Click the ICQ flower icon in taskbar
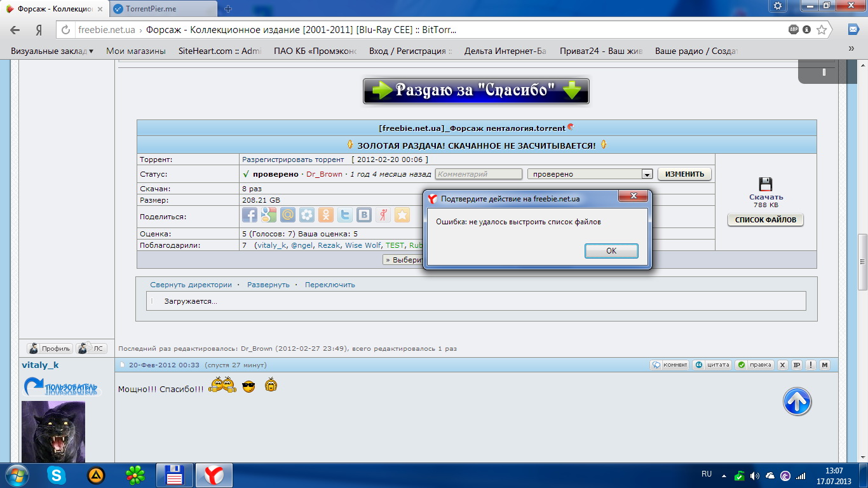868x488 pixels. pos(135,475)
